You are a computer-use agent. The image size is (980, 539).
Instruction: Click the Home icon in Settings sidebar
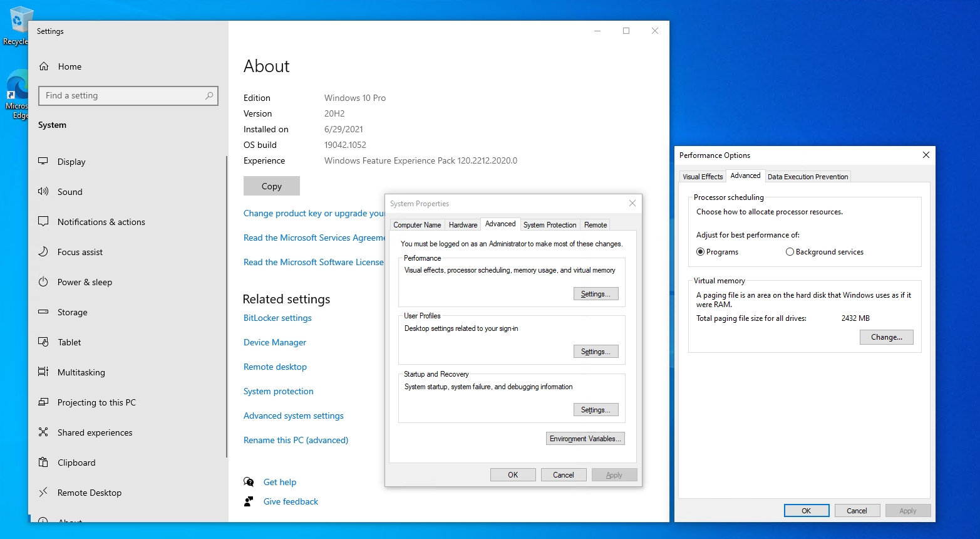point(44,66)
